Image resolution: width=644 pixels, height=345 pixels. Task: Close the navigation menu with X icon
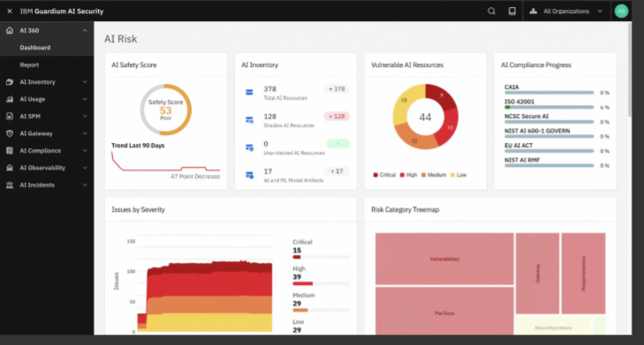pos(10,11)
